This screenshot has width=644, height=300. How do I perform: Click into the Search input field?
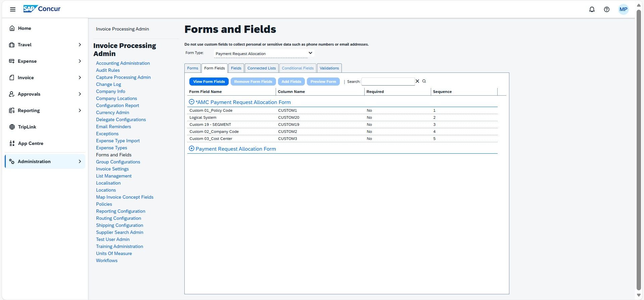[x=388, y=82]
